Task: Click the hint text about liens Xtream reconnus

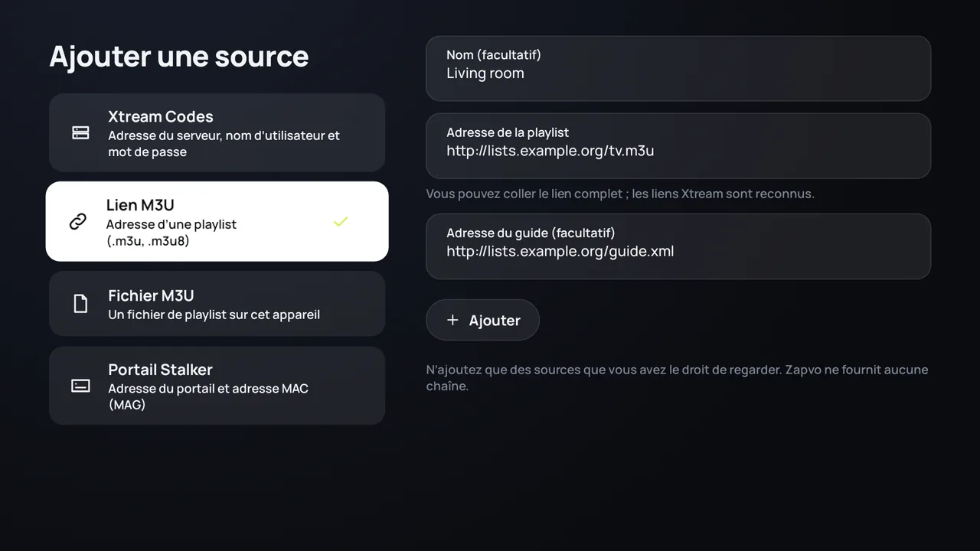Action: coord(620,194)
